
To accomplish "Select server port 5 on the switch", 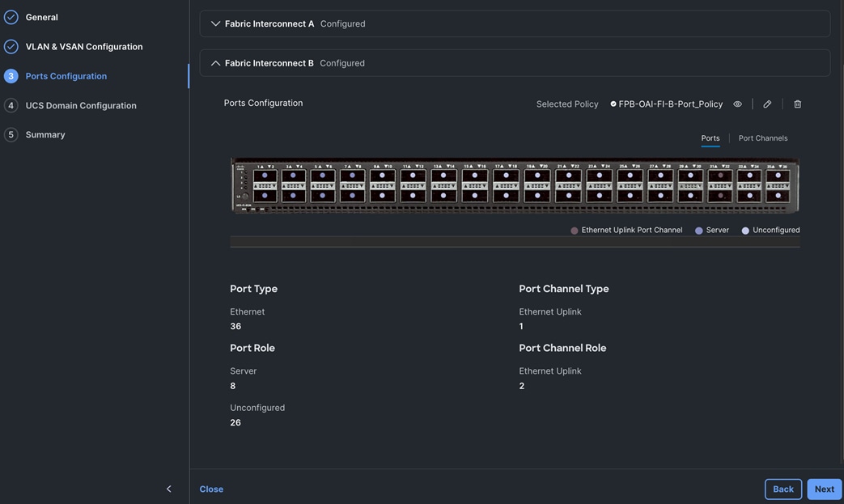I will 322,176.
